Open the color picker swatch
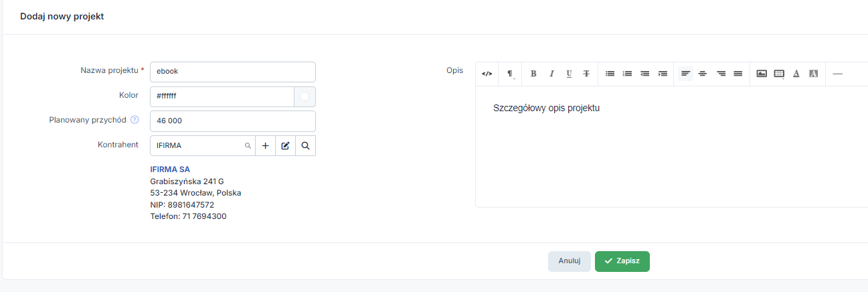The height and width of the screenshot is (292, 868). (305, 96)
